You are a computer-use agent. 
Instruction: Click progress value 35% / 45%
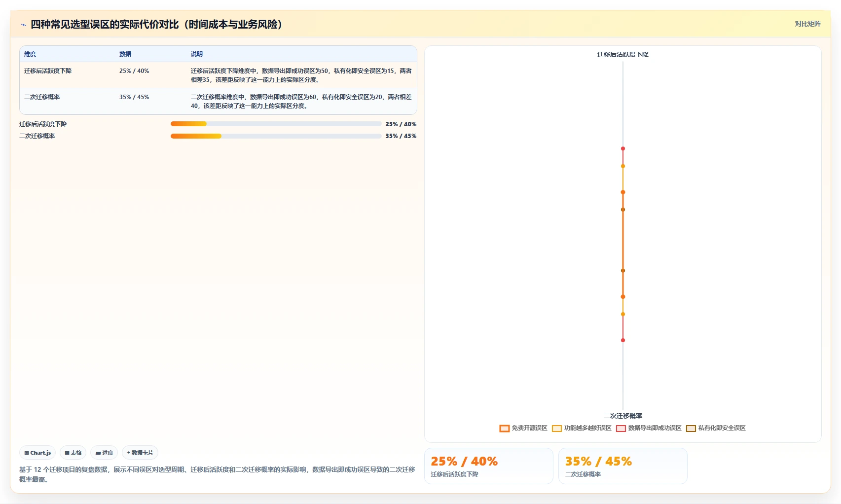[401, 136]
